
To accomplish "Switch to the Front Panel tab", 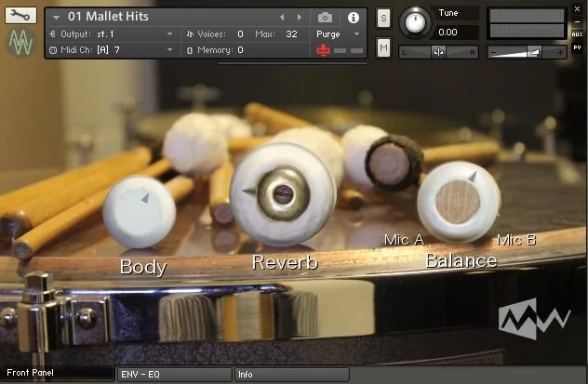I will 58,373.
